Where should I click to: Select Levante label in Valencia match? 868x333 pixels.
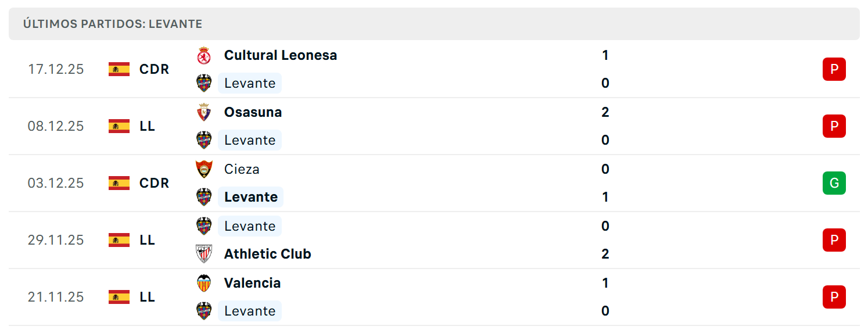(250, 311)
